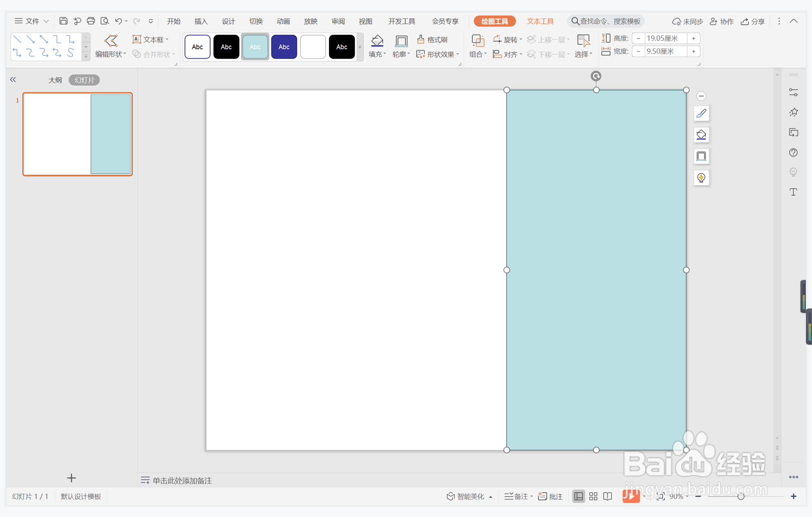Click the floating brush style icon beside shape
The height and width of the screenshot is (517, 812).
click(x=701, y=114)
